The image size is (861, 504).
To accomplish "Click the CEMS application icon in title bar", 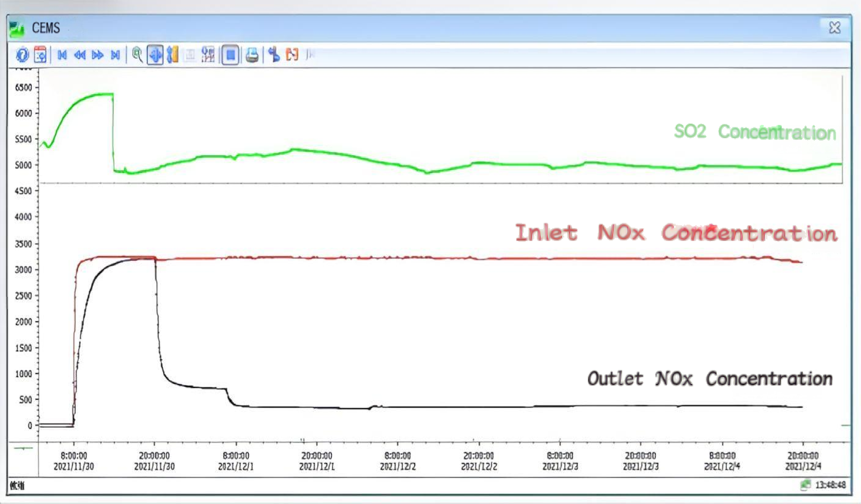I will click(x=17, y=29).
